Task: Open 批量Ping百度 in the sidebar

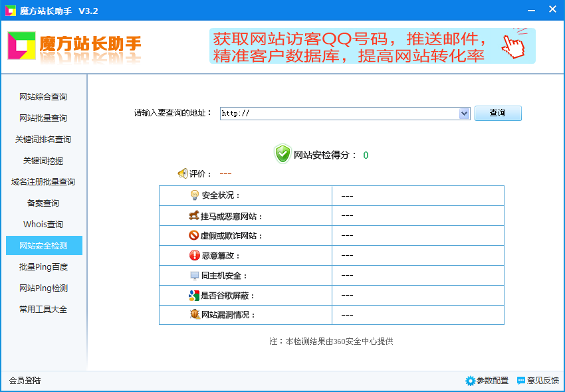Action: (x=43, y=266)
